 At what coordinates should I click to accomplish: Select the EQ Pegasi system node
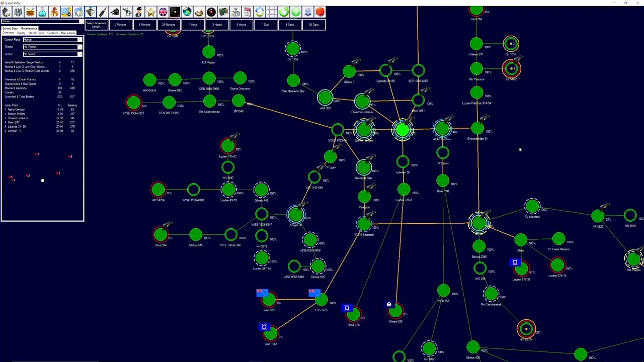[209, 52]
